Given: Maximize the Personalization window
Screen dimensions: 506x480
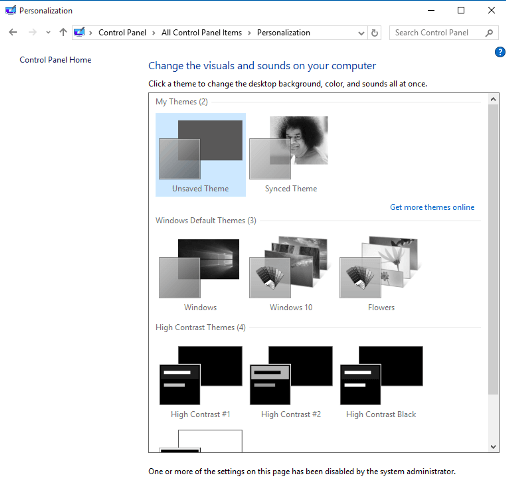Looking at the screenshot, I should click(461, 11).
